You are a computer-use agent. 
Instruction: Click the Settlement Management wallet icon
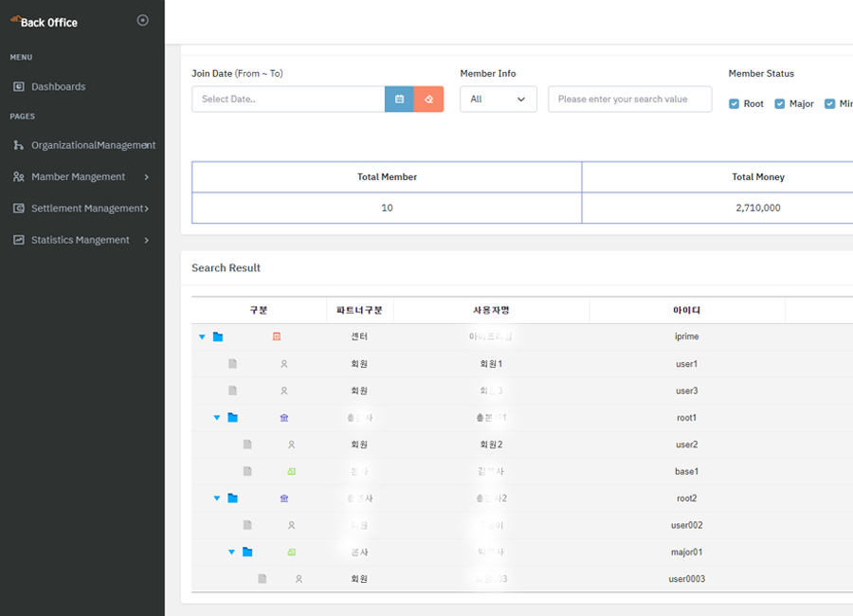pyautogui.click(x=19, y=208)
